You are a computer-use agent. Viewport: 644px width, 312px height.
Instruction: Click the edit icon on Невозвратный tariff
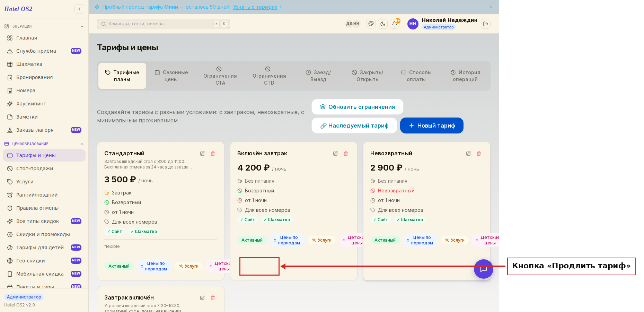pyautogui.click(x=468, y=154)
